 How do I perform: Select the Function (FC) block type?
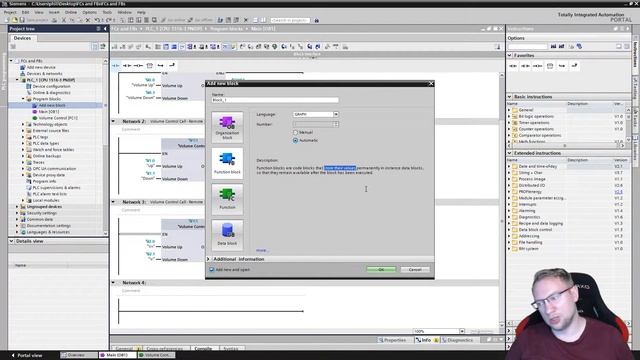click(x=227, y=199)
